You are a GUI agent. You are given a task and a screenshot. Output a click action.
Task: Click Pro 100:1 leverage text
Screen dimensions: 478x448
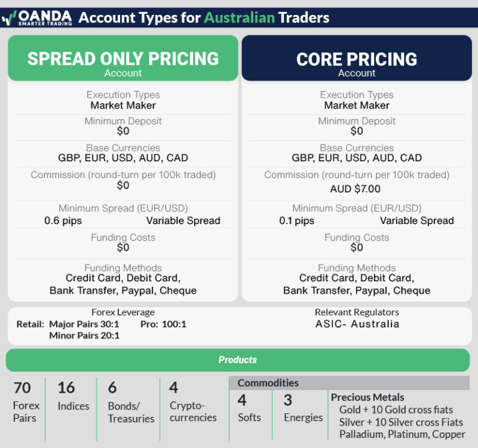(163, 324)
